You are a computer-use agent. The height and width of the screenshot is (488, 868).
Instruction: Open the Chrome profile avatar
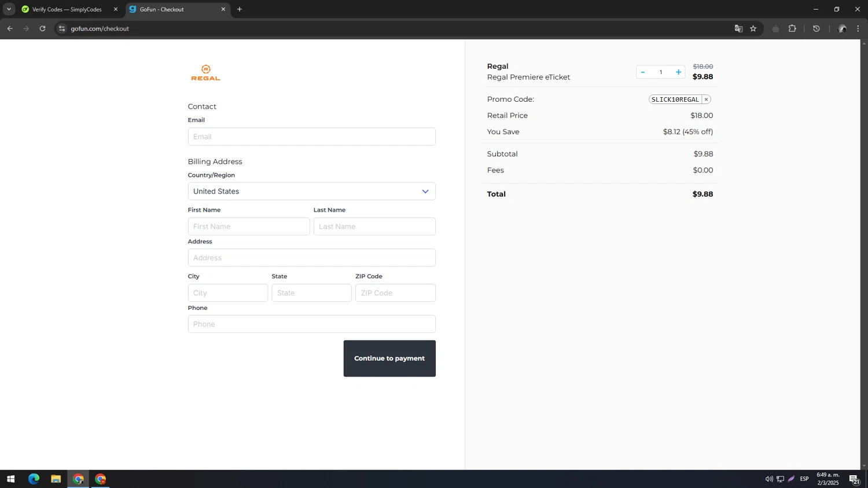[842, 28]
